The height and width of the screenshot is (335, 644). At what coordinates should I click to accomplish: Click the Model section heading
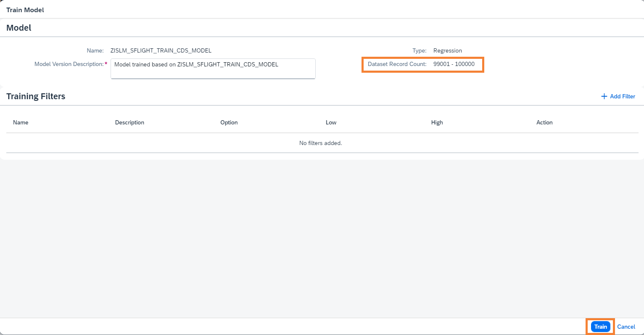[x=19, y=28]
